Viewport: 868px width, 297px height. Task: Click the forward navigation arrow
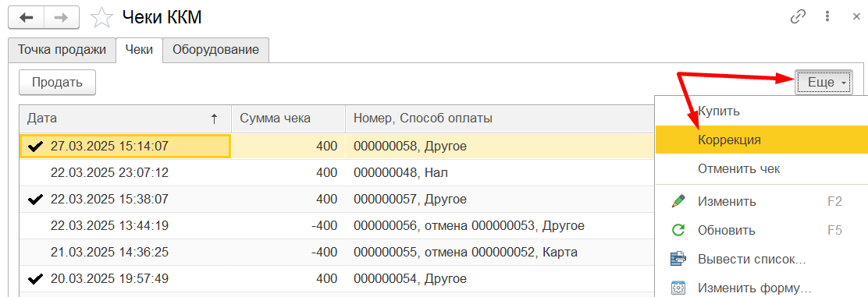[x=61, y=17]
